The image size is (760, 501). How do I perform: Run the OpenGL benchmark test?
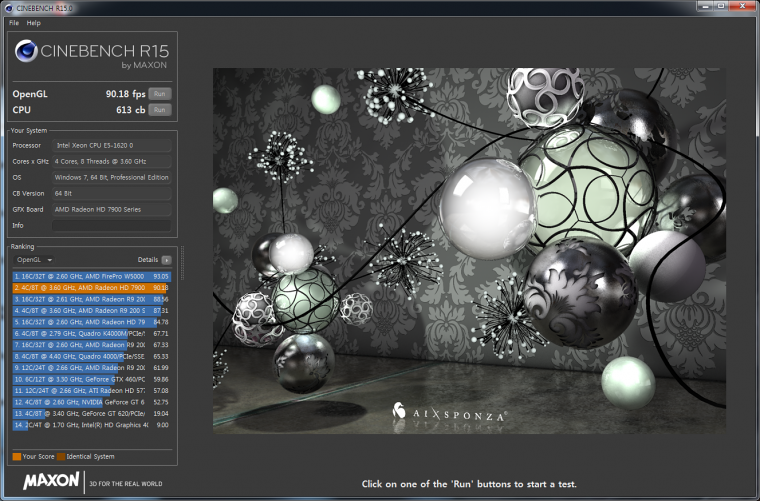(159, 94)
